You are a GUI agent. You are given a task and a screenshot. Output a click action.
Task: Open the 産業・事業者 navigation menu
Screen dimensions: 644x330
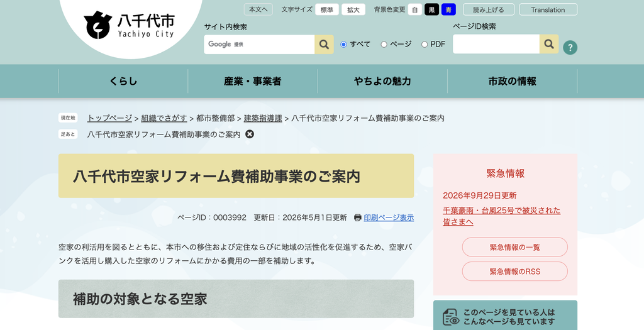pyautogui.click(x=253, y=81)
